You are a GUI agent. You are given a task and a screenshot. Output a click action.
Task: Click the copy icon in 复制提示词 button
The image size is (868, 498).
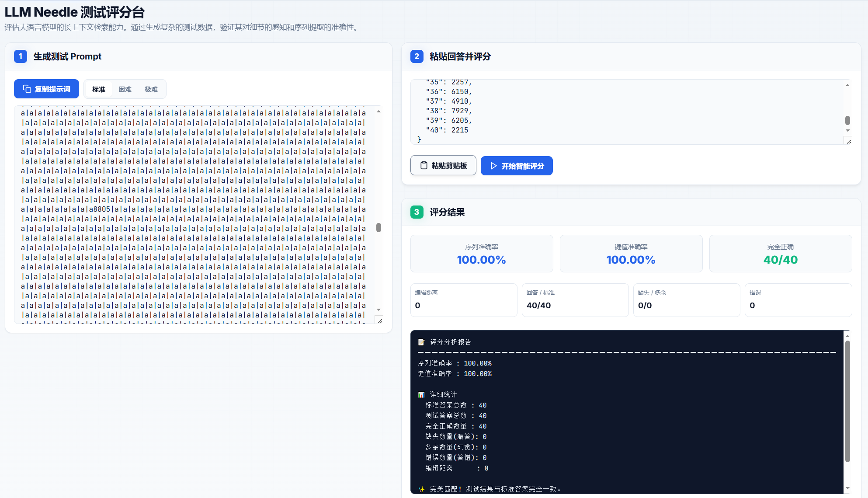(27, 89)
